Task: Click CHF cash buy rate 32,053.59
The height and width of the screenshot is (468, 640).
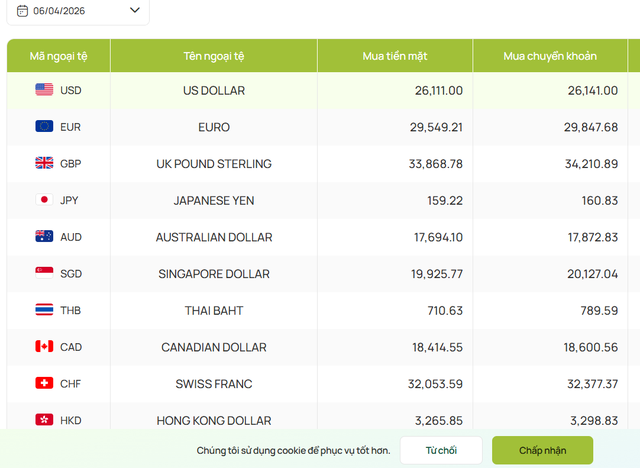Action: (435, 384)
